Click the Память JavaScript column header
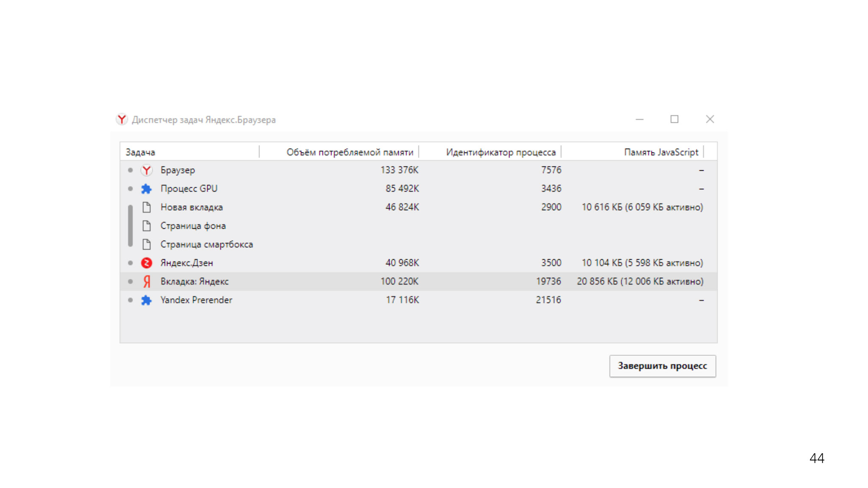868x488 pixels. tap(660, 152)
